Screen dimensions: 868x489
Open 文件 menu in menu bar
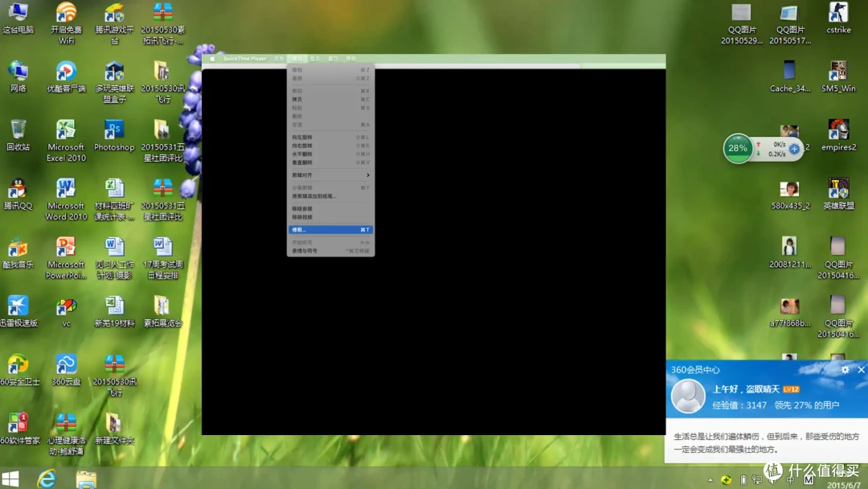[279, 59]
